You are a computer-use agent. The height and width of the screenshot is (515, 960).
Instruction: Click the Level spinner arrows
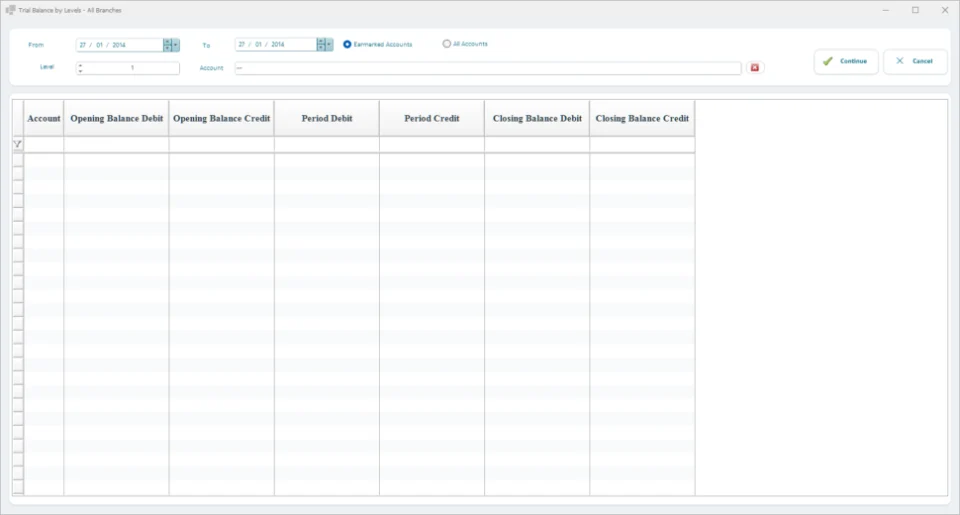click(x=80, y=68)
